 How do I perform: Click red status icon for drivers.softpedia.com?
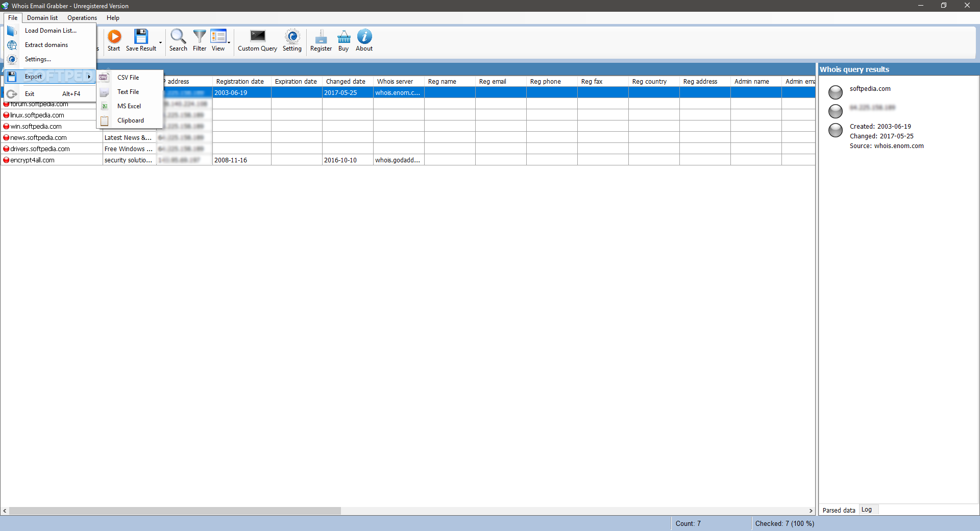coord(6,149)
